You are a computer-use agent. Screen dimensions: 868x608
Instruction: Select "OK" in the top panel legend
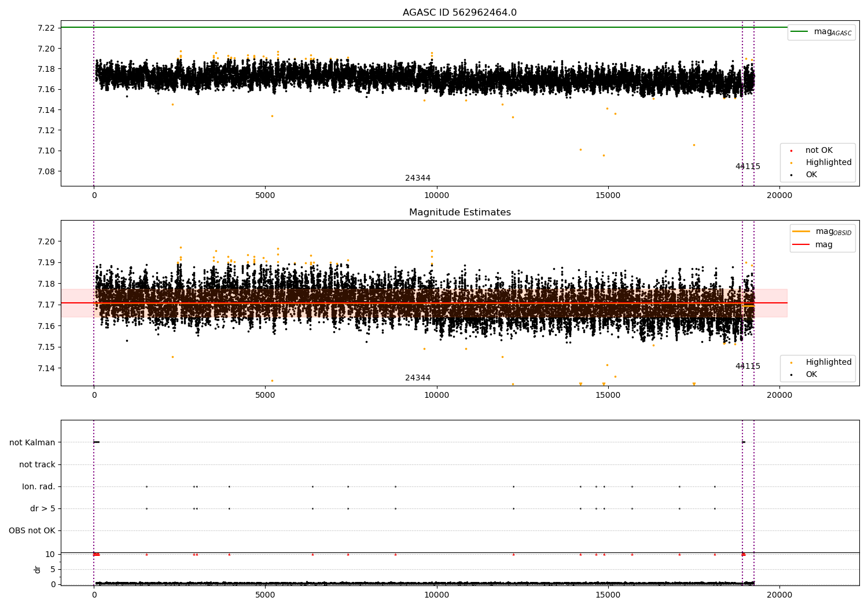811,175
